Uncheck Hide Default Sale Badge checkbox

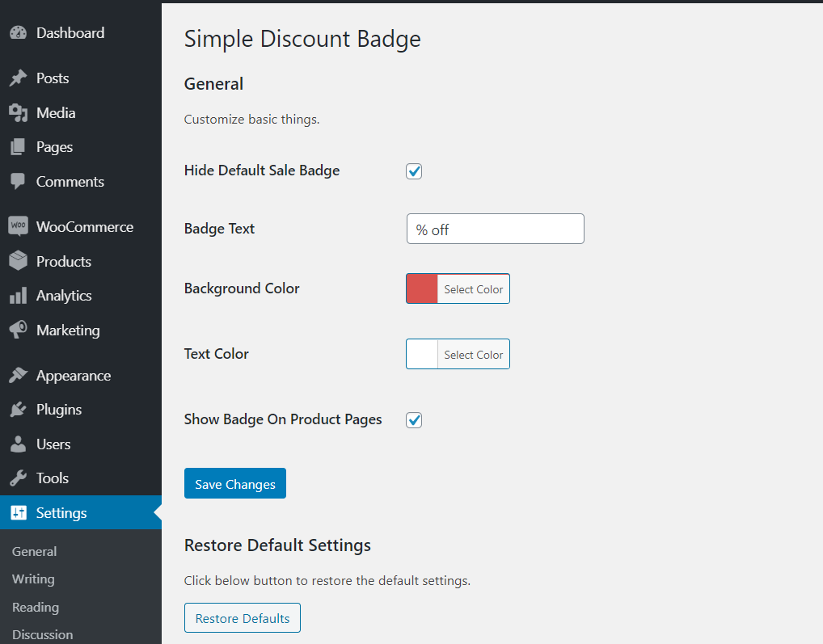414,171
